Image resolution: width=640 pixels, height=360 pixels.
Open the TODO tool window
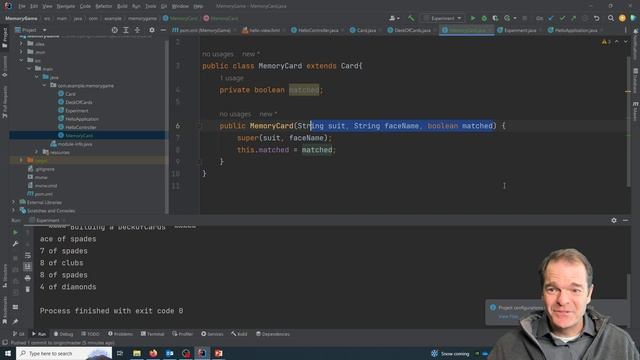(90, 334)
